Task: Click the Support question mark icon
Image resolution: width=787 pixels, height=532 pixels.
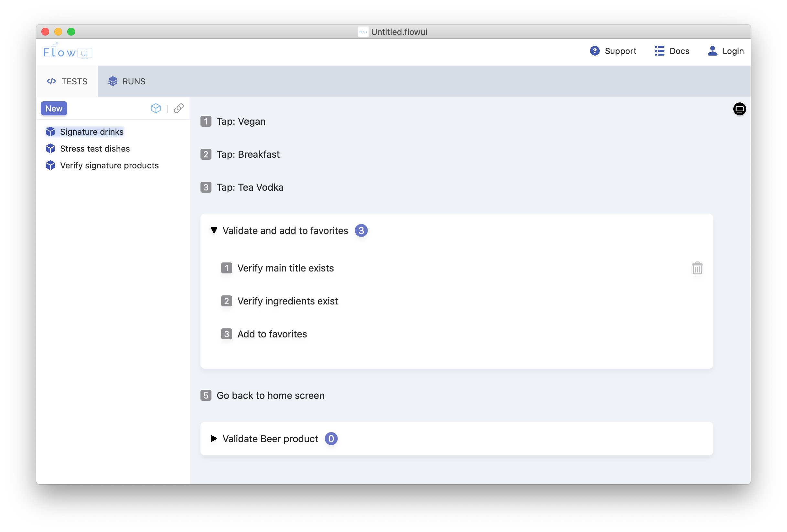Action: 594,51
